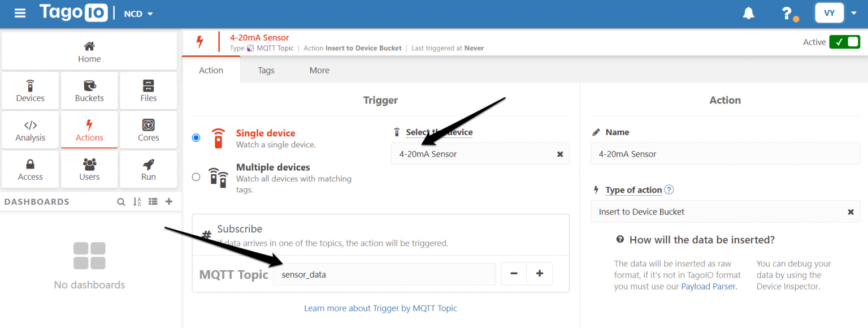Open the Access management section

click(x=30, y=169)
